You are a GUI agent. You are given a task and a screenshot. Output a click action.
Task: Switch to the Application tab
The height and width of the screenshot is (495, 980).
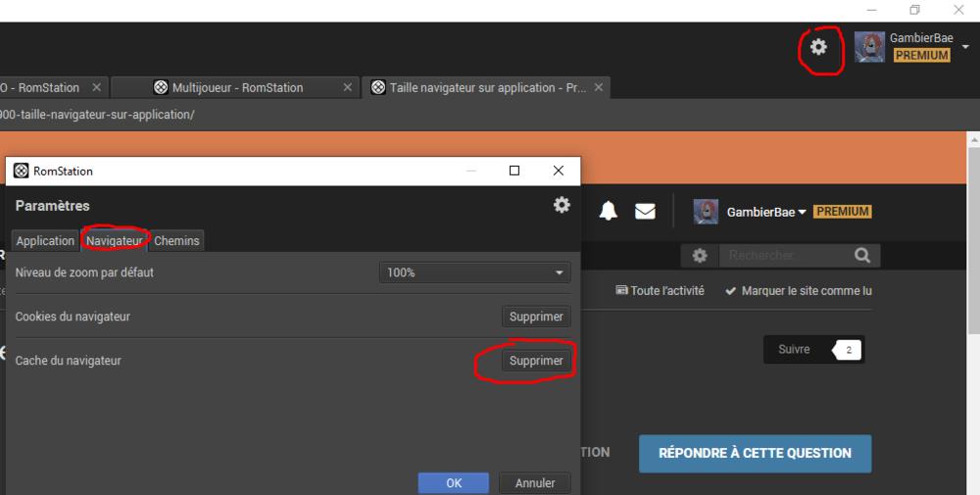(x=45, y=241)
